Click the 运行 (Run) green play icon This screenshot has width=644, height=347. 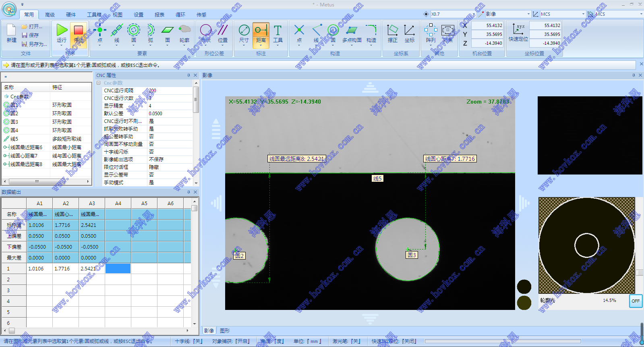62,31
